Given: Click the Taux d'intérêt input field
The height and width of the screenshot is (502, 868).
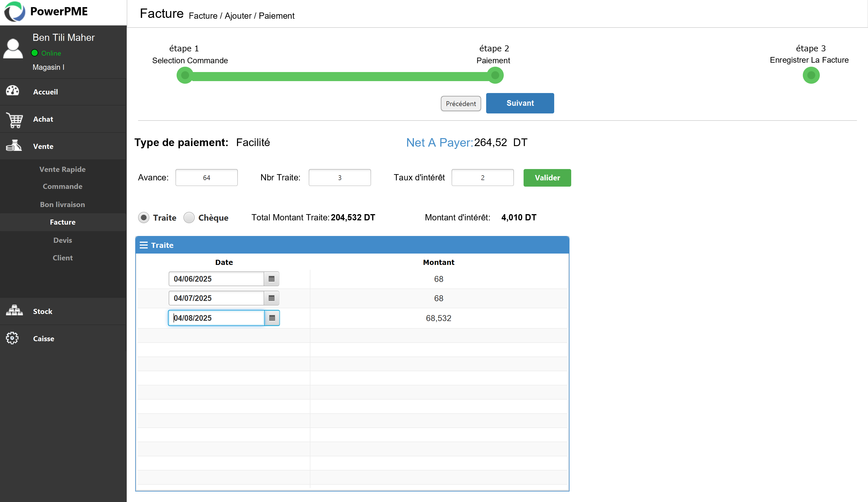Looking at the screenshot, I should coord(482,178).
